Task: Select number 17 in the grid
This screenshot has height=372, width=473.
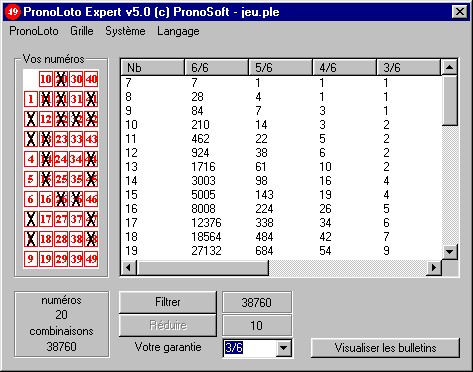Action: coord(46,219)
